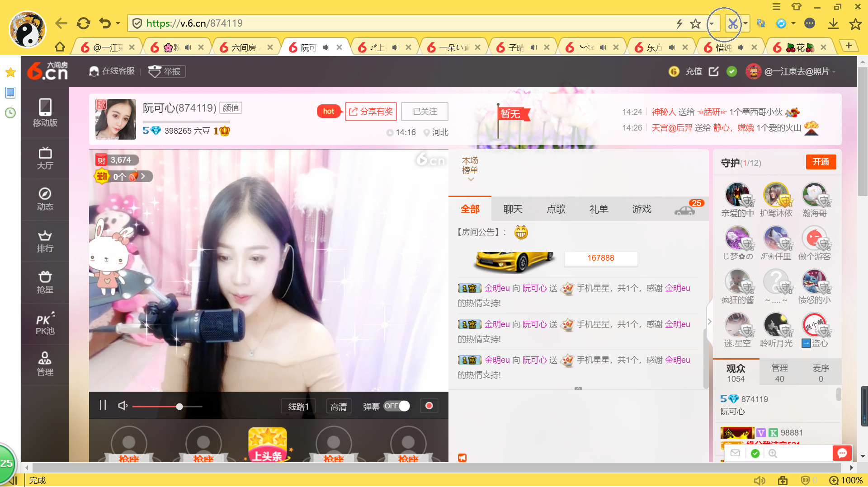The image size is (868, 487).
Task: Reload the page with refresh icon
Action: tap(83, 23)
